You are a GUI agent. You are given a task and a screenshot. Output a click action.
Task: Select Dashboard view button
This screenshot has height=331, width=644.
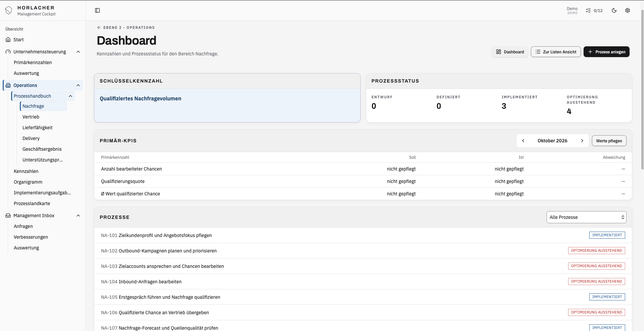pos(510,52)
